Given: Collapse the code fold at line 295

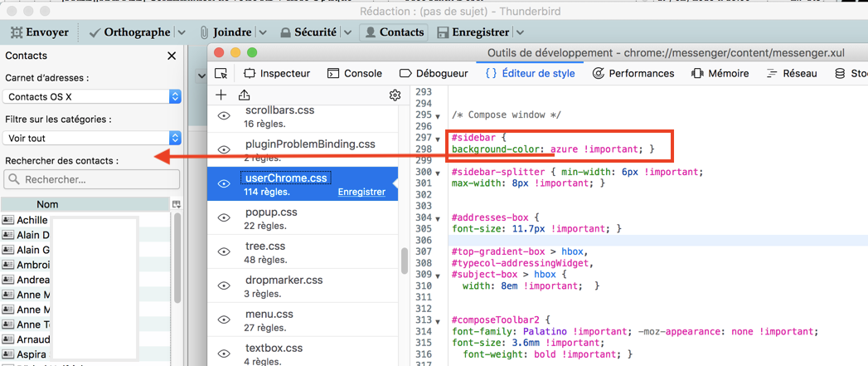Looking at the screenshot, I should coord(438,116).
